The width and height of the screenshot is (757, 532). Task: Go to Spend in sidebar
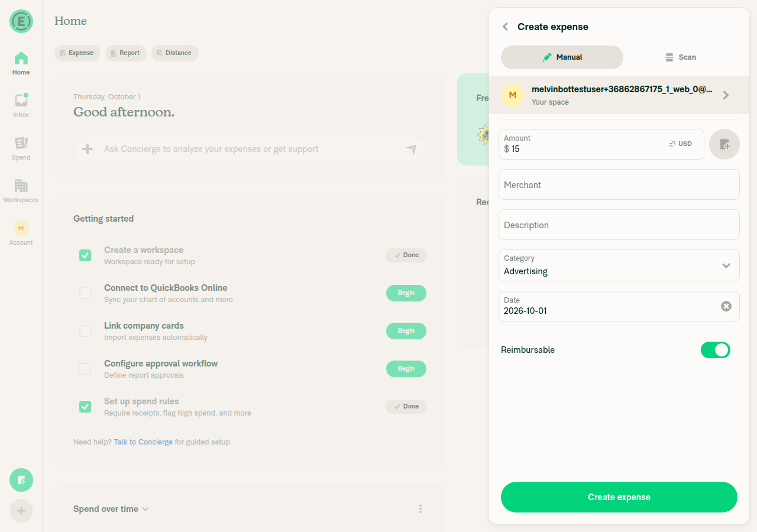click(x=21, y=149)
